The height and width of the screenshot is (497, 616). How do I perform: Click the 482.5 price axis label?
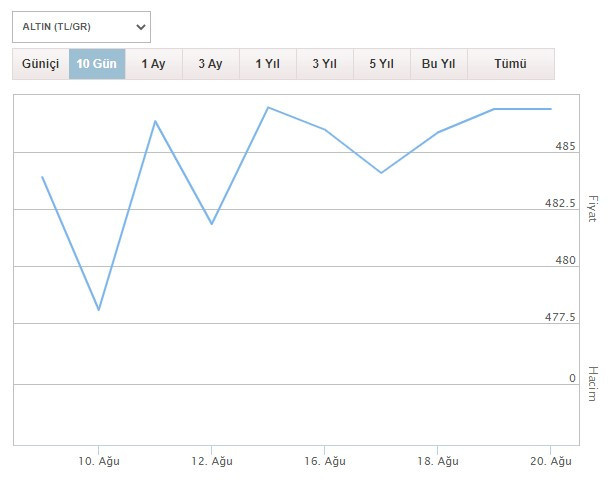pos(560,203)
